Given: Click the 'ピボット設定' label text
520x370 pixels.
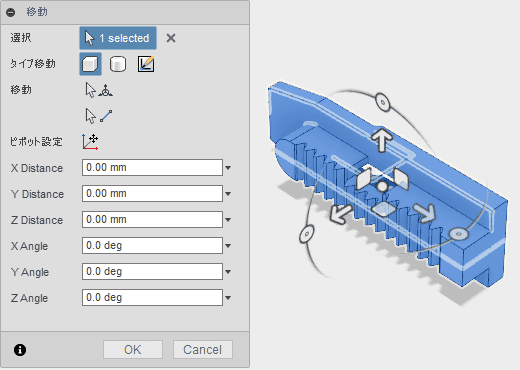Looking at the screenshot, I should (36, 142).
